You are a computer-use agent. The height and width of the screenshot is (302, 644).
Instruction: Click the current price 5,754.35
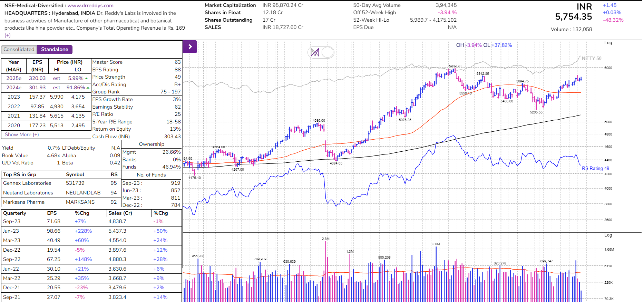(573, 17)
